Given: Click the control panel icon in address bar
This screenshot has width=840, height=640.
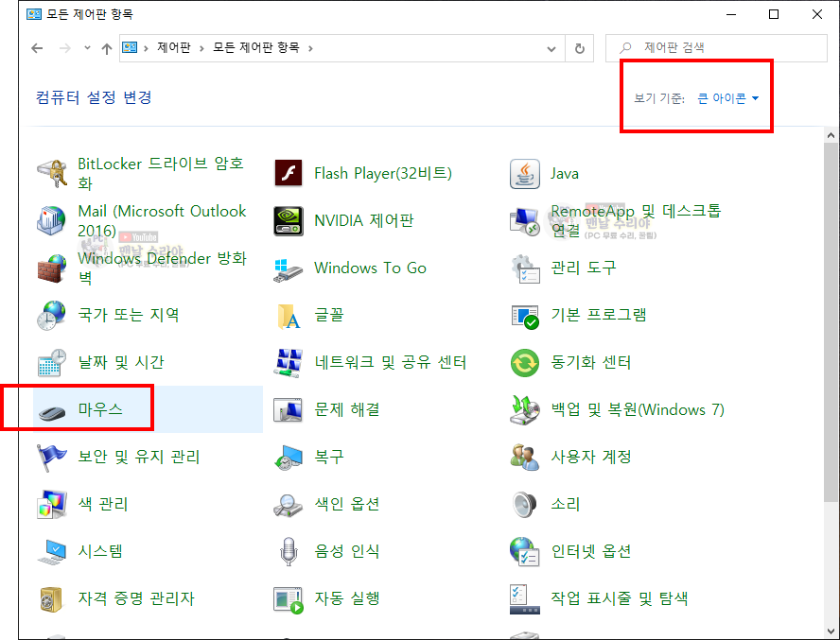Looking at the screenshot, I should (130, 47).
